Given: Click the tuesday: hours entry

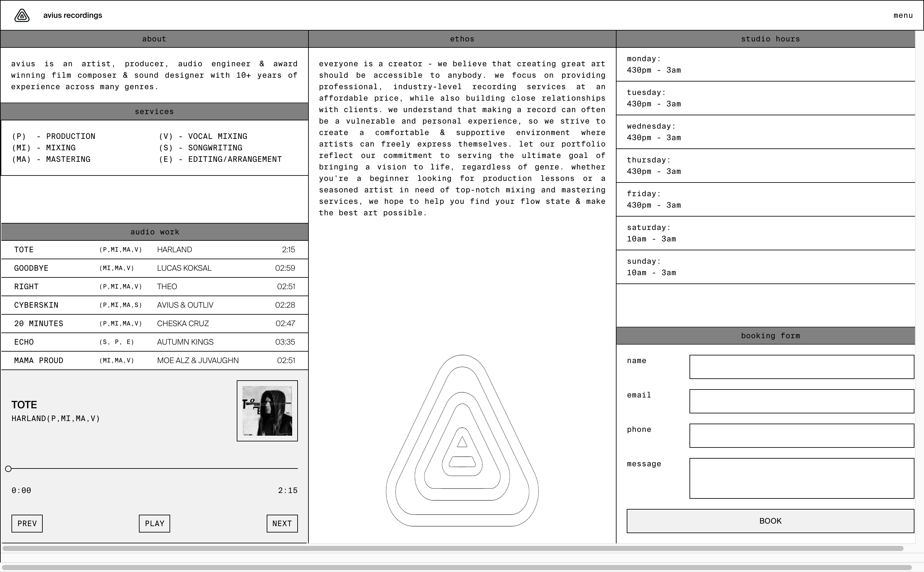Looking at the screenshot, I should click(766, 98).
